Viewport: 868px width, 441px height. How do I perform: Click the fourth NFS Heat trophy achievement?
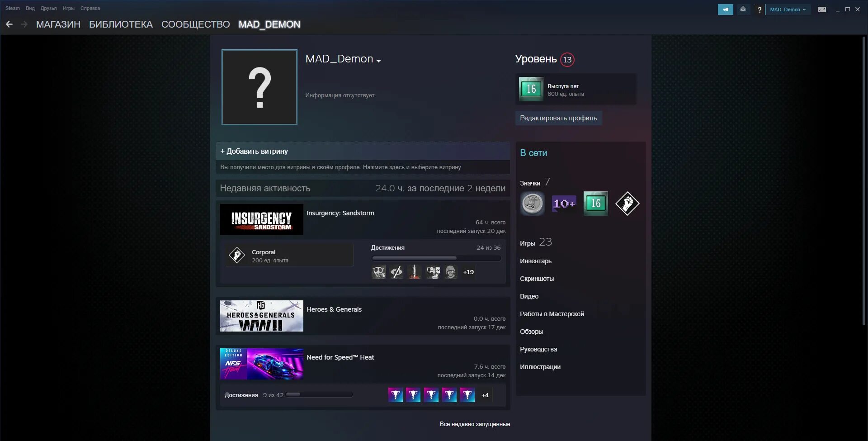(449, 395)
